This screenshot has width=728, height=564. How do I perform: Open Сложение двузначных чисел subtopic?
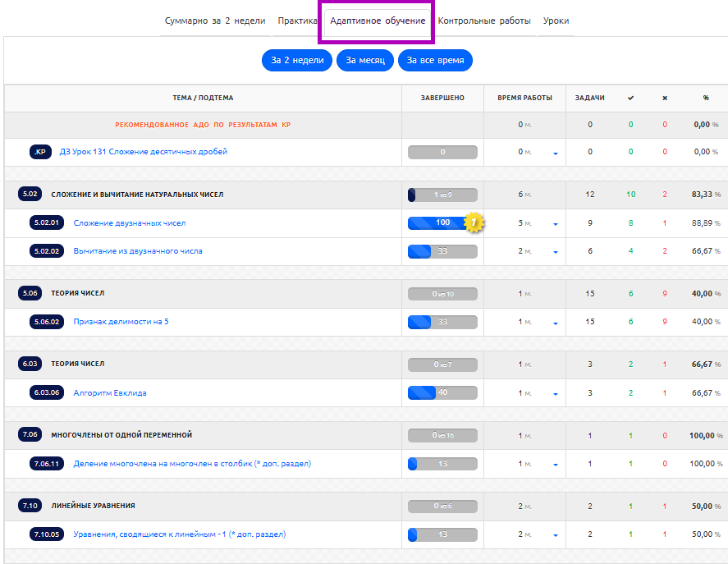130,223
